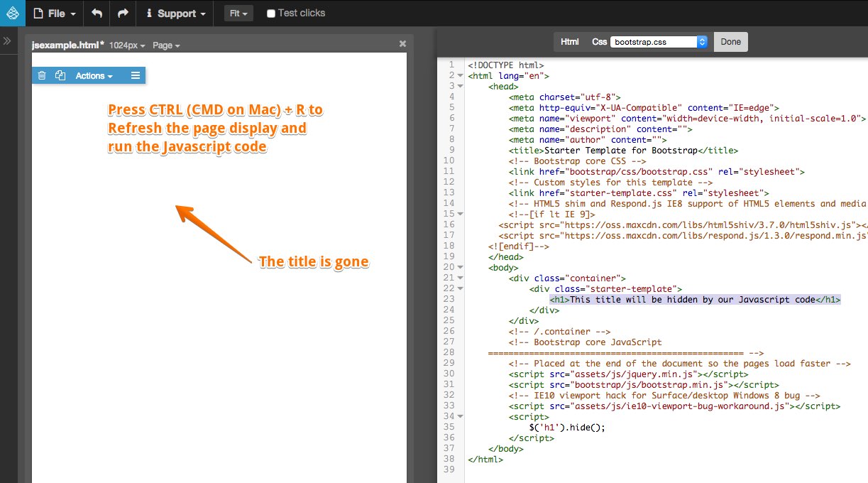The height and width of the screenshot is (483, 868).
Task: Choose a stylesheet from the bootstrap.css selector
Action: (659, 42)
